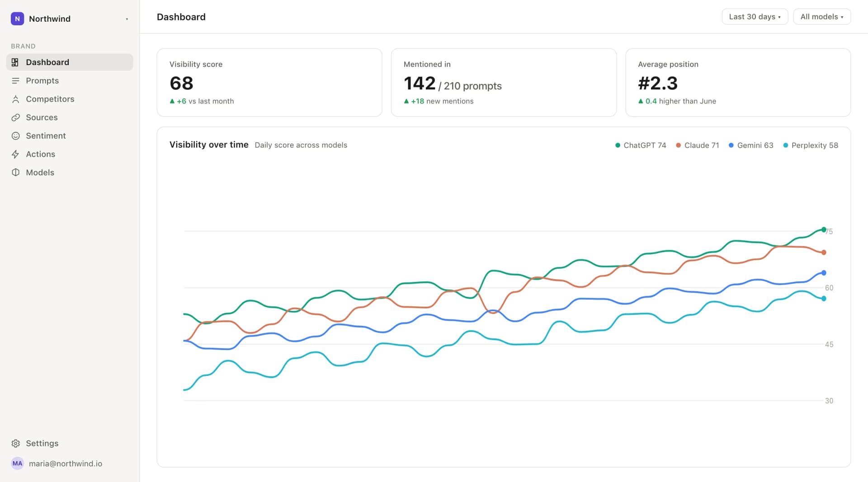
Task: Click the Competitors person icon
Action: [15, 99]
